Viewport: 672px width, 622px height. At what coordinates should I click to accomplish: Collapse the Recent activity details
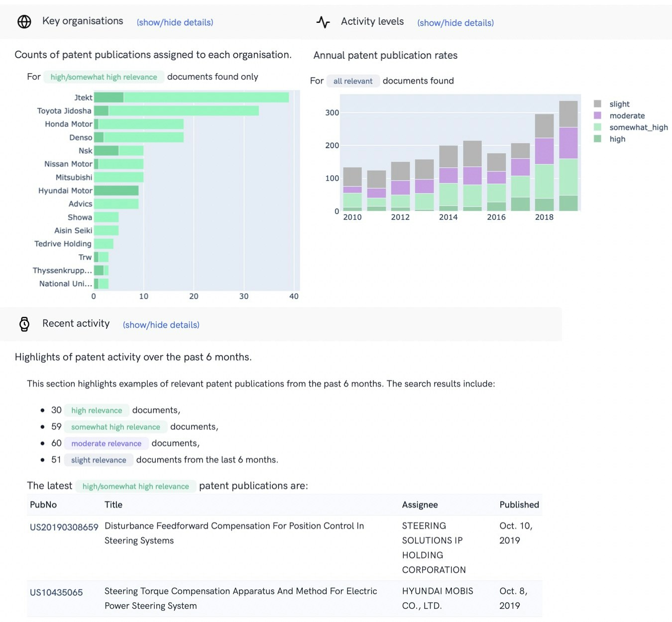click(x=160, y=324)
